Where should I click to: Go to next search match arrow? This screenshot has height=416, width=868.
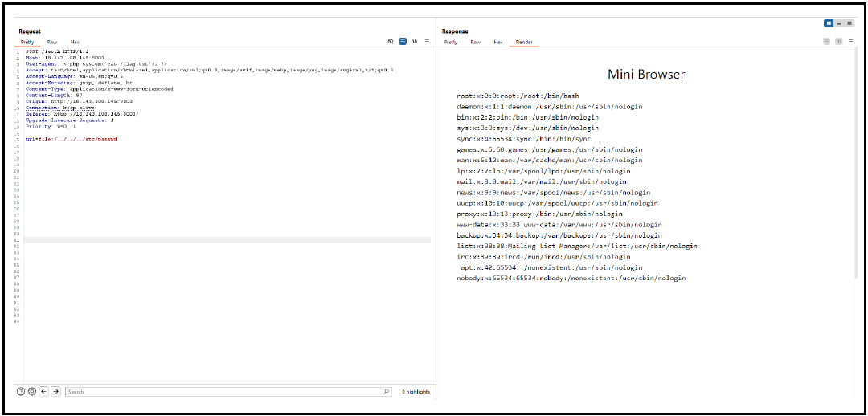(55, 391)
